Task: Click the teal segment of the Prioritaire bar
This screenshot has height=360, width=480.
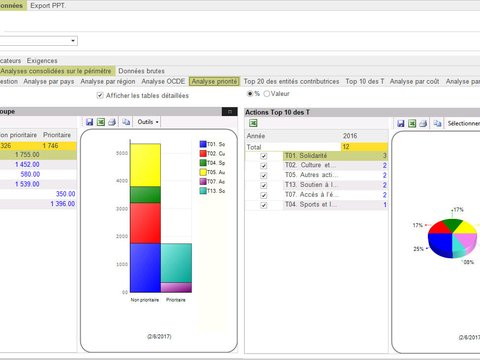Action: (x=176, y=263)
